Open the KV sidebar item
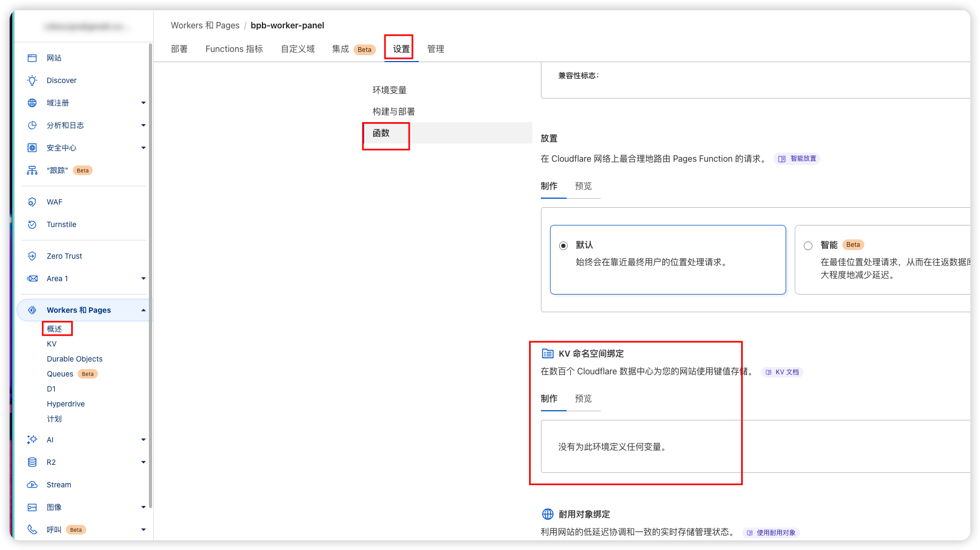This screenshot has width=980, height=550. pyautogui.click(x=51, y=344)
